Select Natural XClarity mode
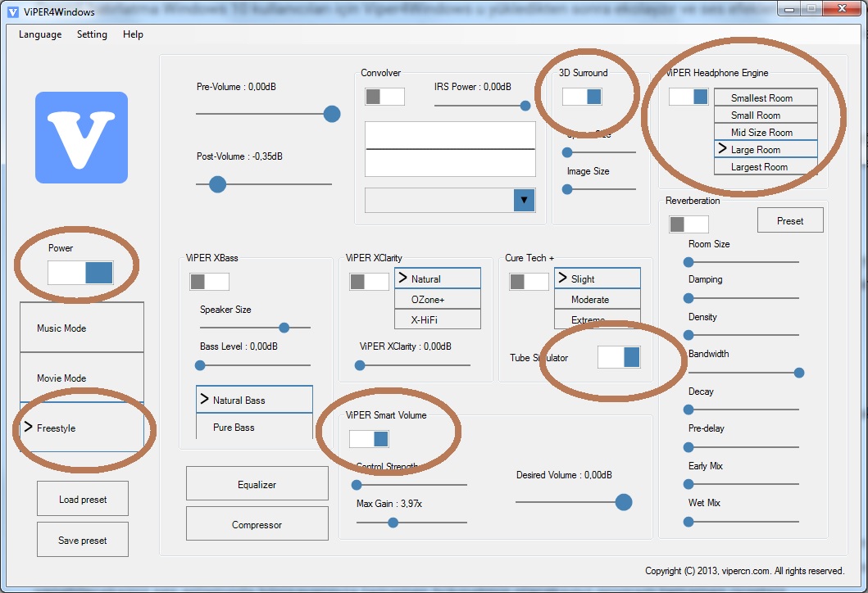 [438, 278]
